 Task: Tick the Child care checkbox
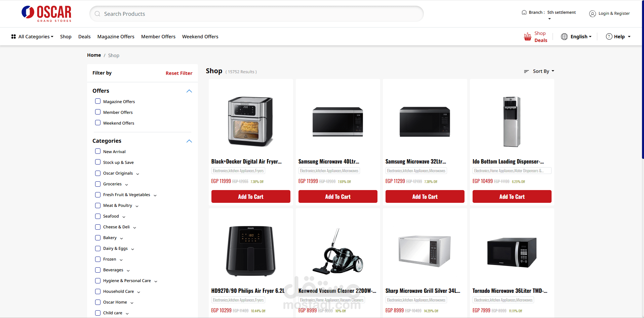coord(98,313)
